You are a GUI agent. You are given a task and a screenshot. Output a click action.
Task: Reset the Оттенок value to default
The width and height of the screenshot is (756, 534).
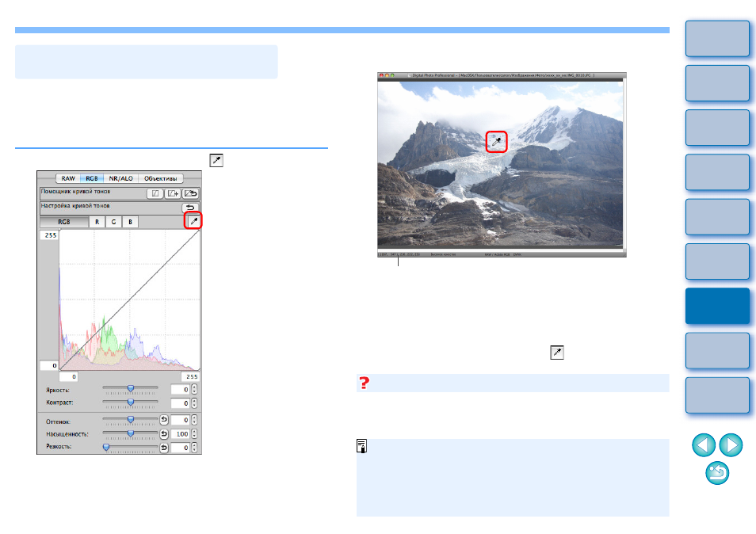pyautogui.click(x=164, y=420)
